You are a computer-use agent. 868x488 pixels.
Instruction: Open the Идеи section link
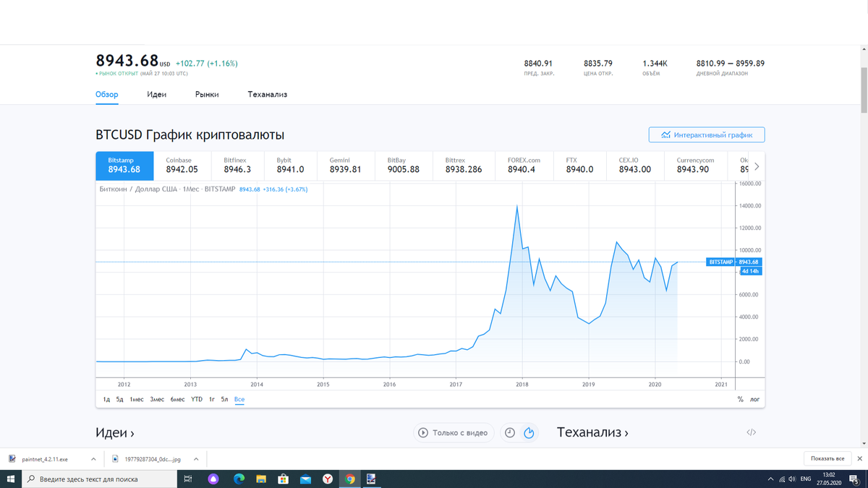tap(115, 432)
